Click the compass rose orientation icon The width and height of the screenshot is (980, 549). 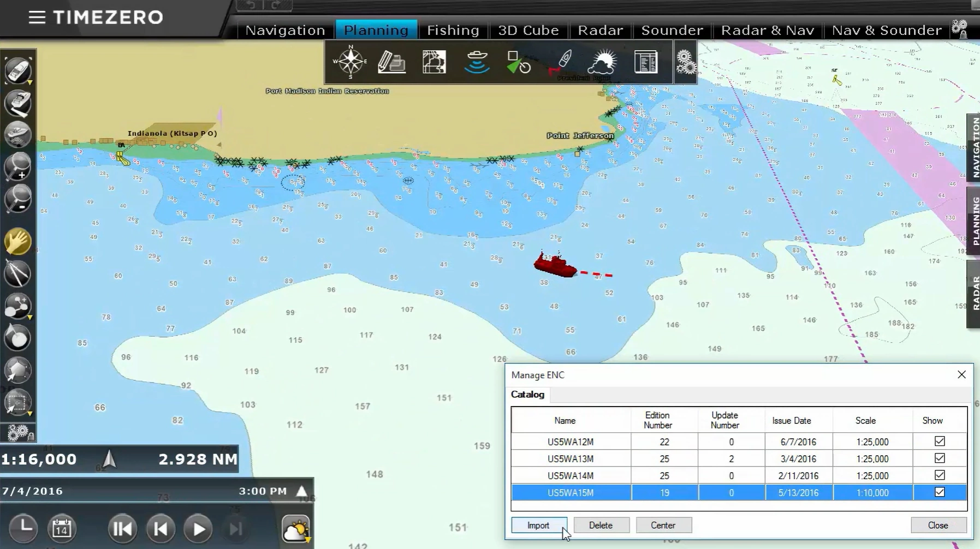point(350,61)
